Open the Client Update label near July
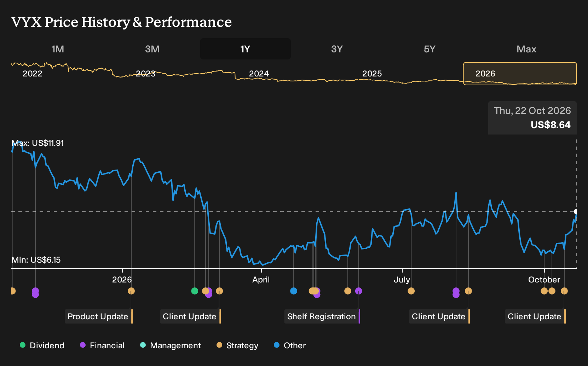Viewport: 588px width, 366px height. point(439,316)
